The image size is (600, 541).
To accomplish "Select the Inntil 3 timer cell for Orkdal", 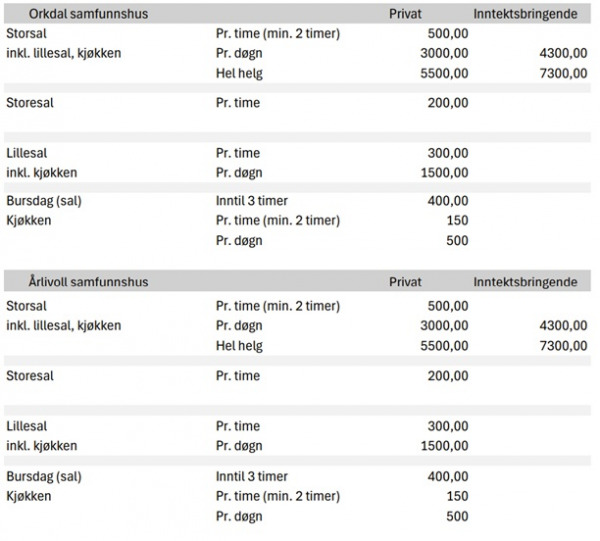I will [252, 201].
